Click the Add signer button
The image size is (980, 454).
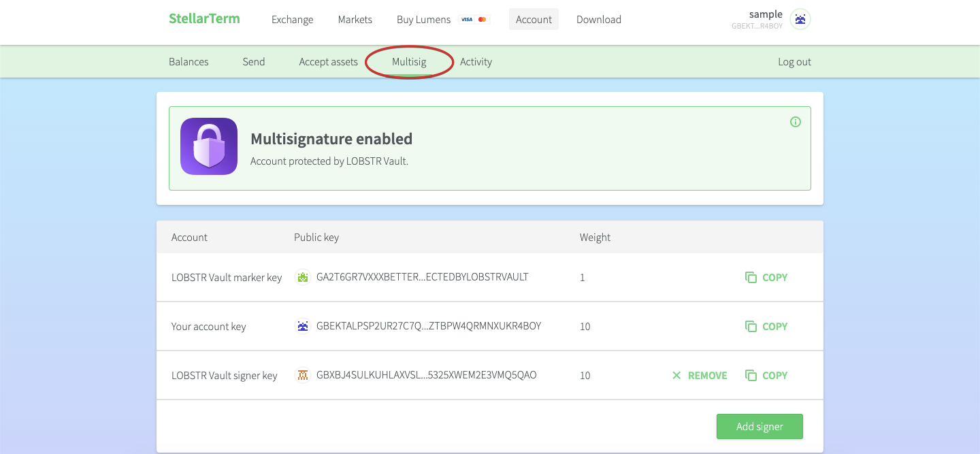pos(759,427)
